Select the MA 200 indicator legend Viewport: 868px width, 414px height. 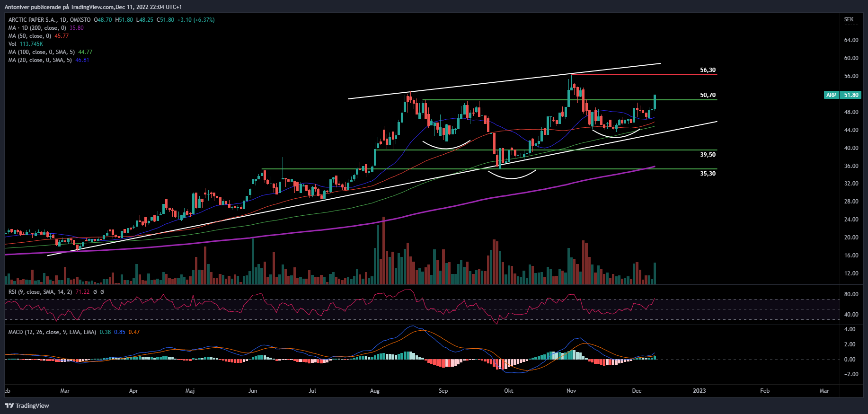point(37,28)
